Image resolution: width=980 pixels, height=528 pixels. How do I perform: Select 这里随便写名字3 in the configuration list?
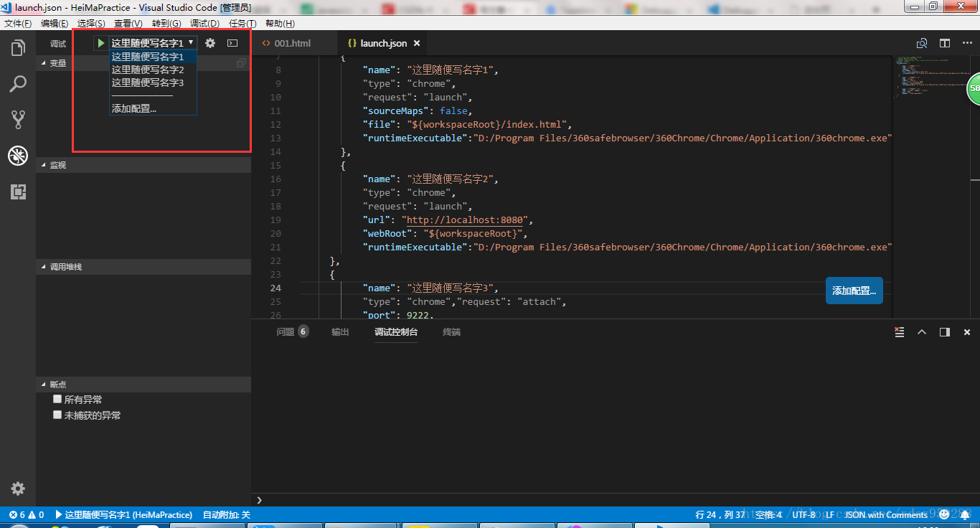click(x=153, y=82)
